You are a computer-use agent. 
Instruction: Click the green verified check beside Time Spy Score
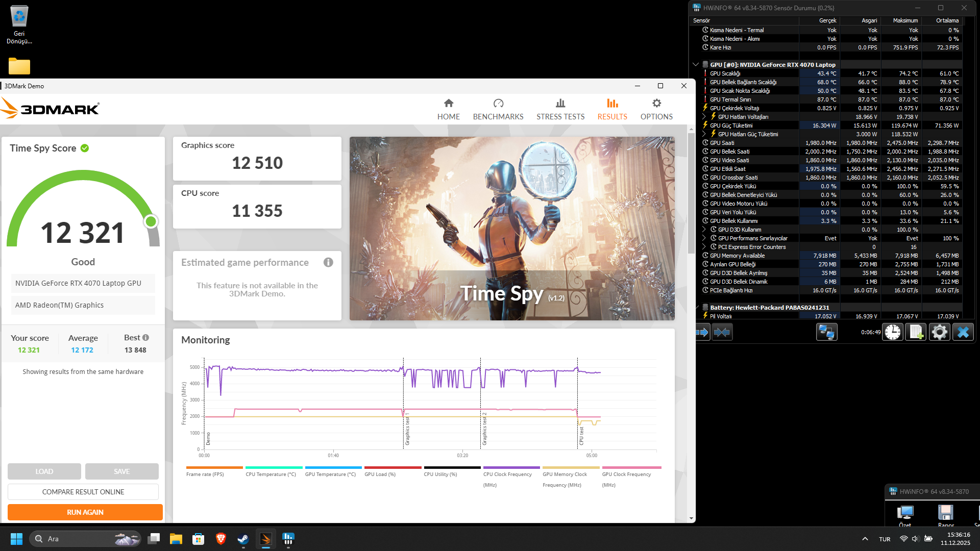coord(85,148)
